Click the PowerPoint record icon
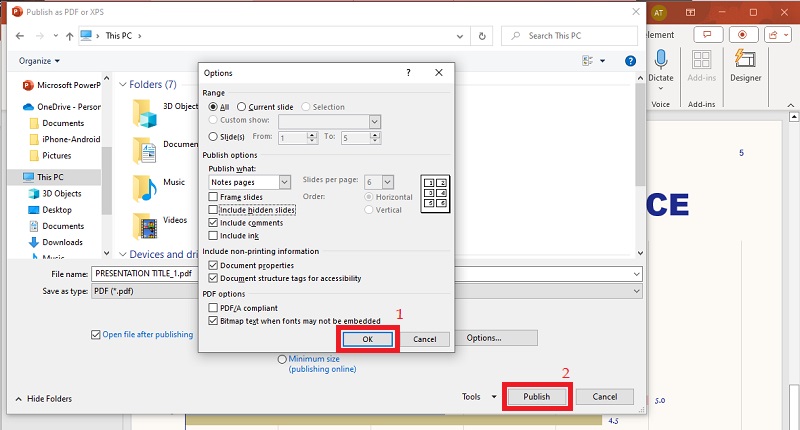Viewport: 800px width, 430px height. (743, 35)
